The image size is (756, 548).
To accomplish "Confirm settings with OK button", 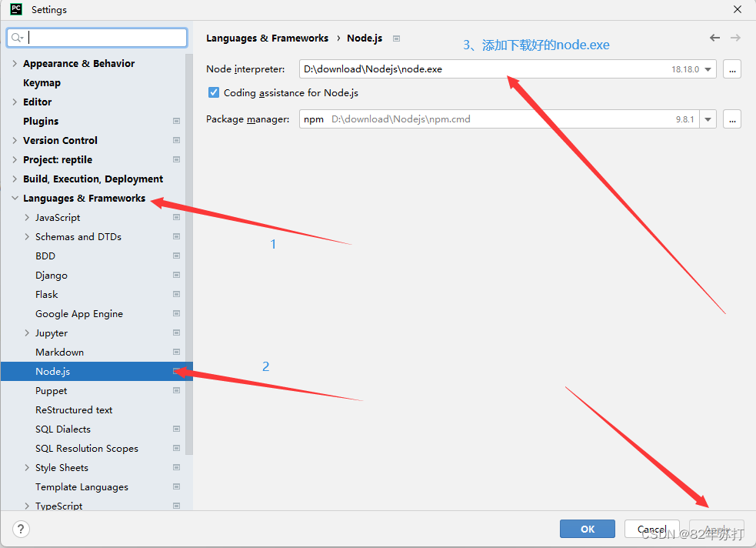I will click(588, 529).
